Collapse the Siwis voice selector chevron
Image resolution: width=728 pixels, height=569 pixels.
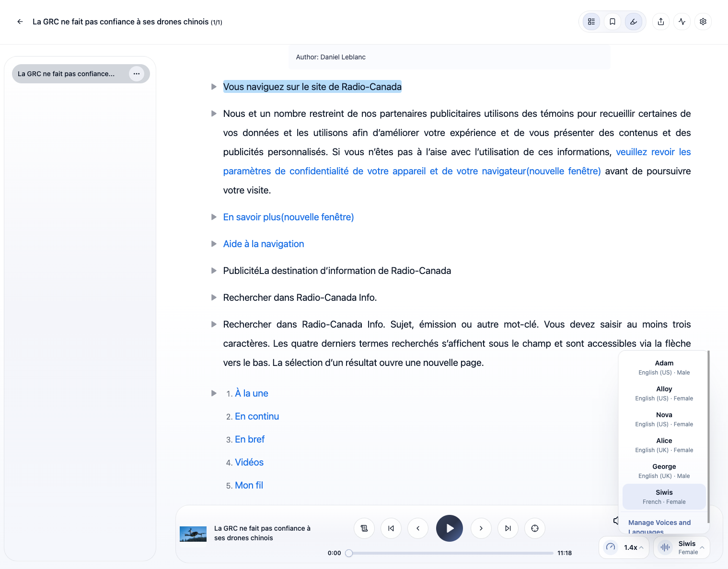point(703,547)
